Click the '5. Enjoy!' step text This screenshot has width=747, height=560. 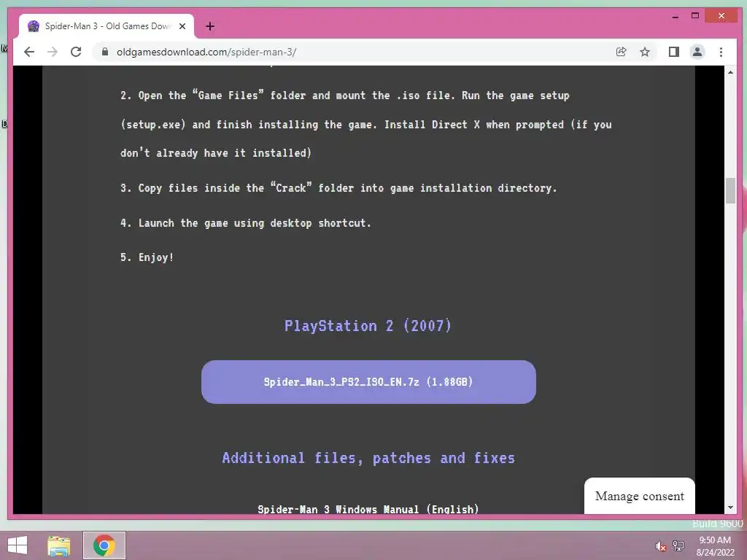pos(147,257)
